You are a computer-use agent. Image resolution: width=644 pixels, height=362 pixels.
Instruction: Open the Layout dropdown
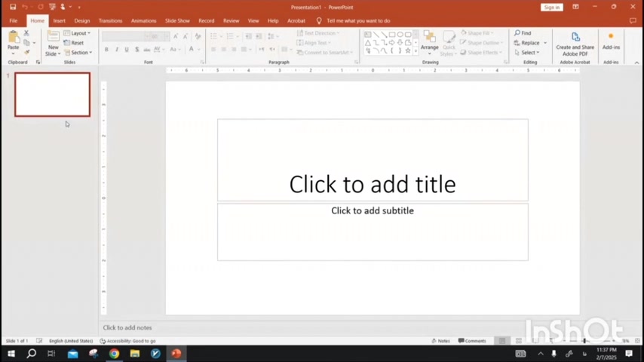coord(78,33)
